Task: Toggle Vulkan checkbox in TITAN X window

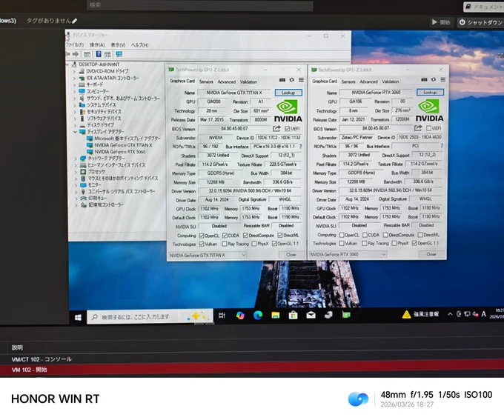Action: [202, 244]
